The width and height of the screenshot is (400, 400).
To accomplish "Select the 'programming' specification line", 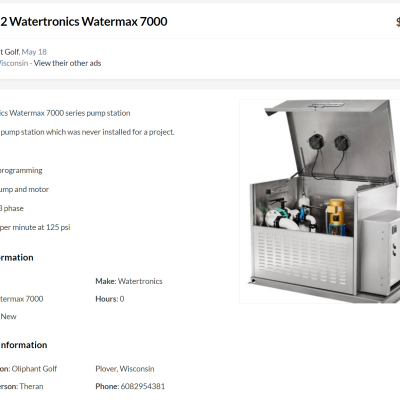I will pyautogui.click(x=21, y=171).
